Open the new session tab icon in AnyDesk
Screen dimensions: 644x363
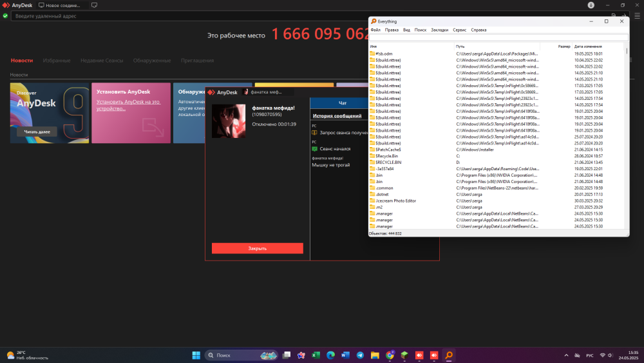point(94,5)
